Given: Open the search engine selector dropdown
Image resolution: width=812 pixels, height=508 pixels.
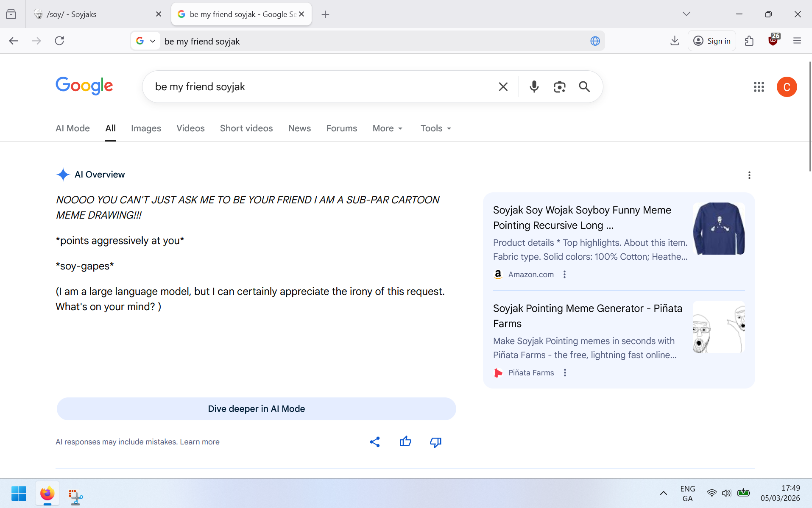Looking at the screenshot, I should coord(145,41).
